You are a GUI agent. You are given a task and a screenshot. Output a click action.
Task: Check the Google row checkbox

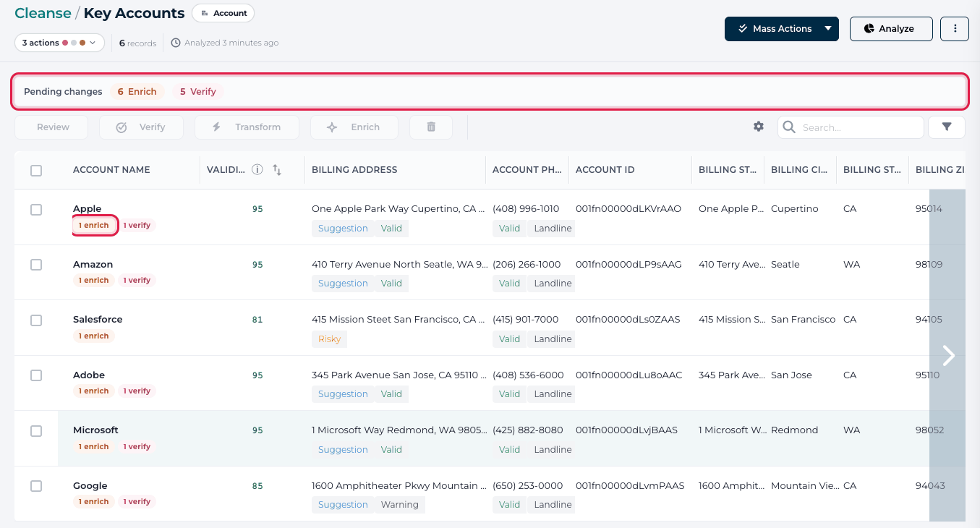(x=36, y=486)
